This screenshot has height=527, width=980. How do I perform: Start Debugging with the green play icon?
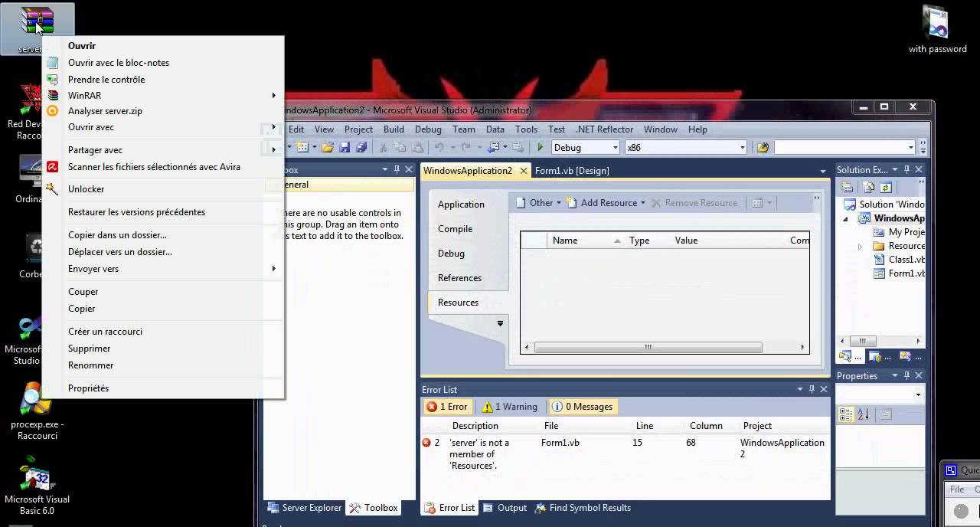[541, 148]
